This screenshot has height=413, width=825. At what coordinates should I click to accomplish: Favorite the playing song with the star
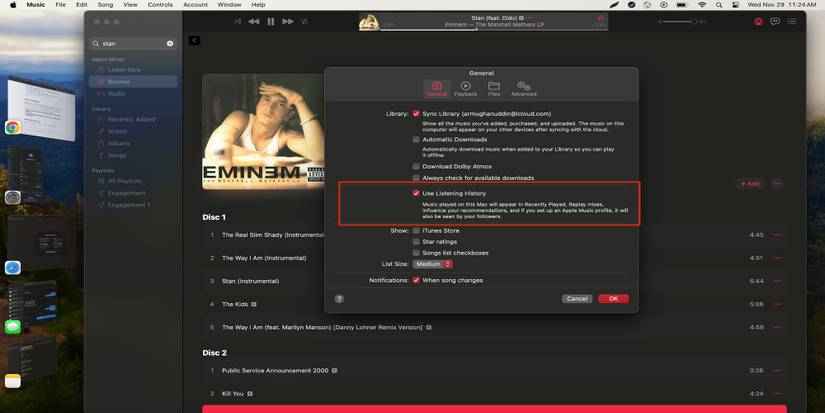600,18
